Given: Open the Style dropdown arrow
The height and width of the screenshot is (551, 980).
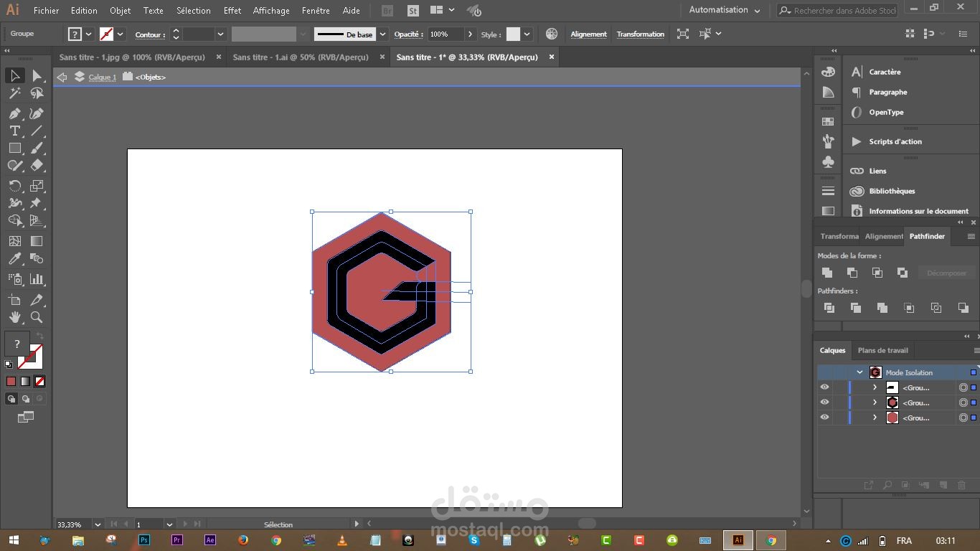Looking at the screenshot, I should (527, 34).
